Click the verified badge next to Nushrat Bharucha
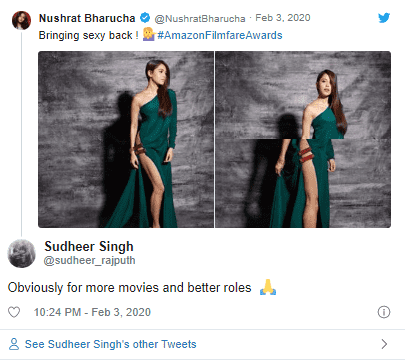405x360 pixels. click(x=145, y=18)
